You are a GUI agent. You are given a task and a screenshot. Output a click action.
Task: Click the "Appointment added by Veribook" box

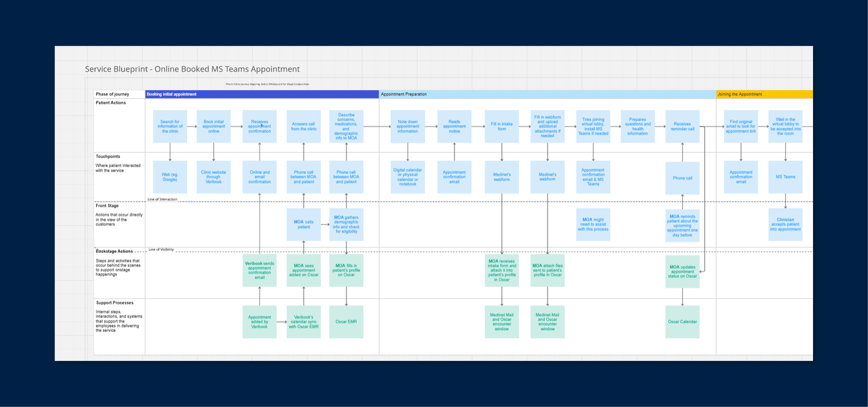click(x=259, y=322)
